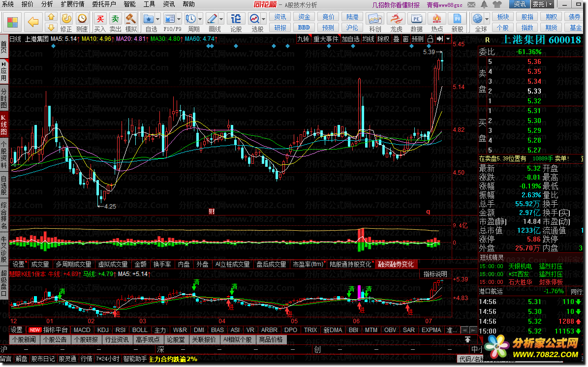Viewport: 588px width, 367px height.
Task: Open the 数据 PE data icon
Action: 416,22
